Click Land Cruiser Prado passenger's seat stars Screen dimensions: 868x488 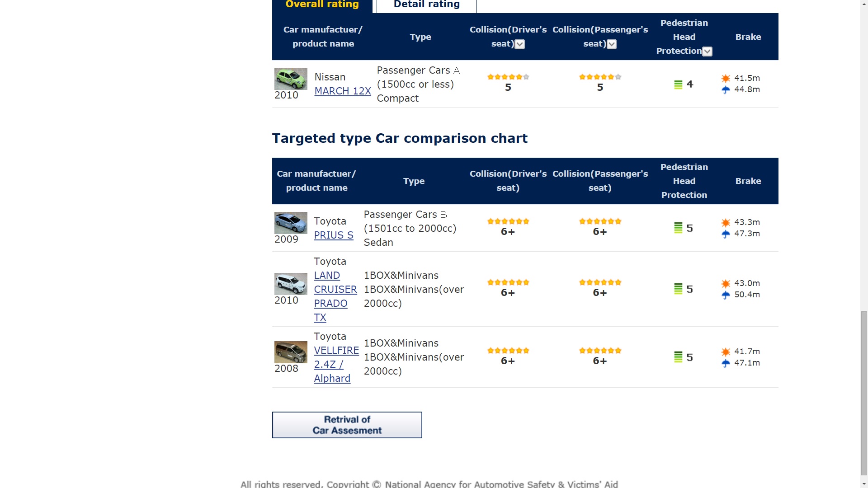click(600, 282)
